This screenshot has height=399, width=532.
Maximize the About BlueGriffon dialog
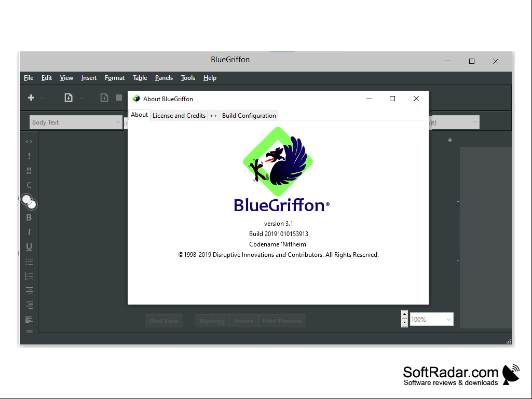click(x=392, y=99)
